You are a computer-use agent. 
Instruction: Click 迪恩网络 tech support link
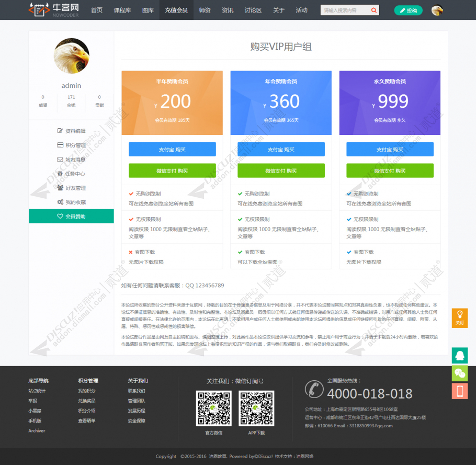click(305, 456)
